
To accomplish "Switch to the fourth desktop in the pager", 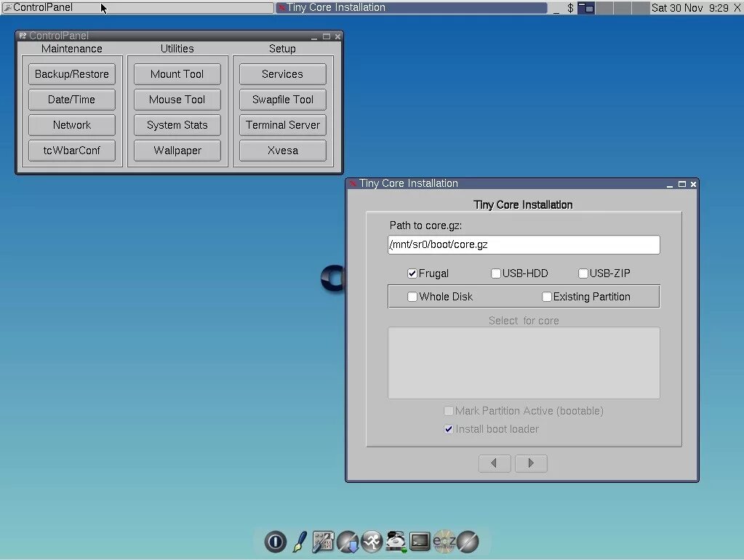I will click(x=640, y=8).
